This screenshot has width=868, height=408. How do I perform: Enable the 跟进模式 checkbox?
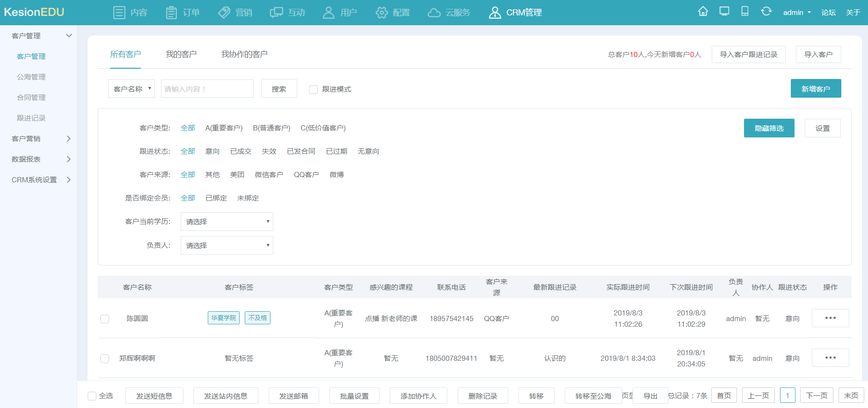(x=314, y=89)
